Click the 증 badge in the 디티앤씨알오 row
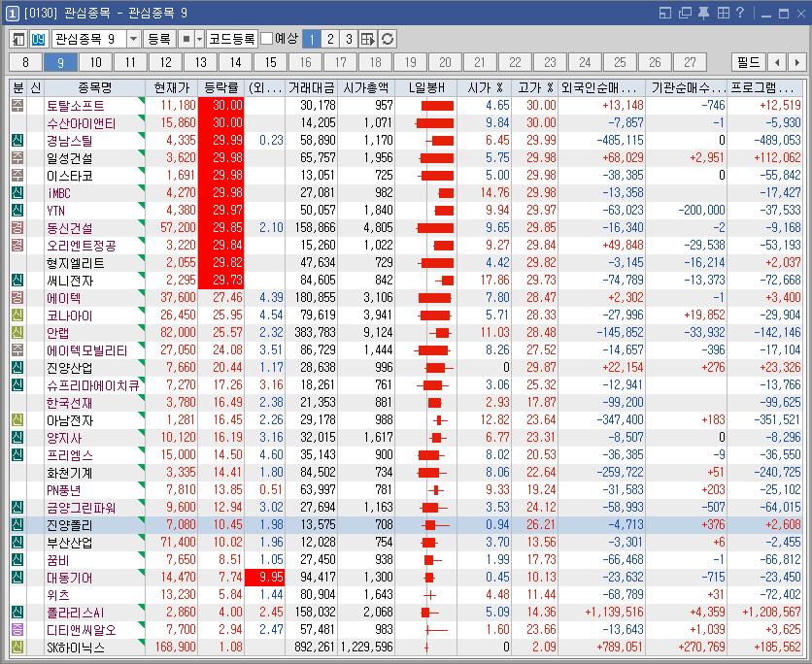Image resolution: width=812 pixels, height=664 pixels. 17,630
